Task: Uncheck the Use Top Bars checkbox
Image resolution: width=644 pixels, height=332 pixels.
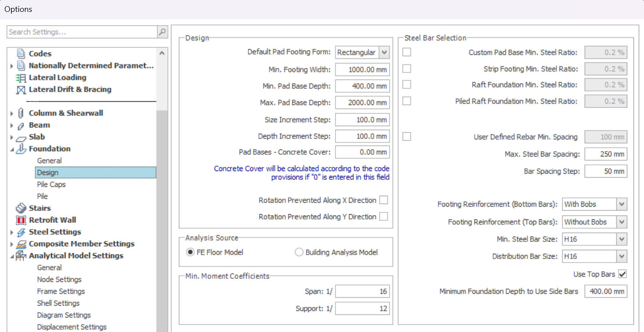Action: pos(622,274)
